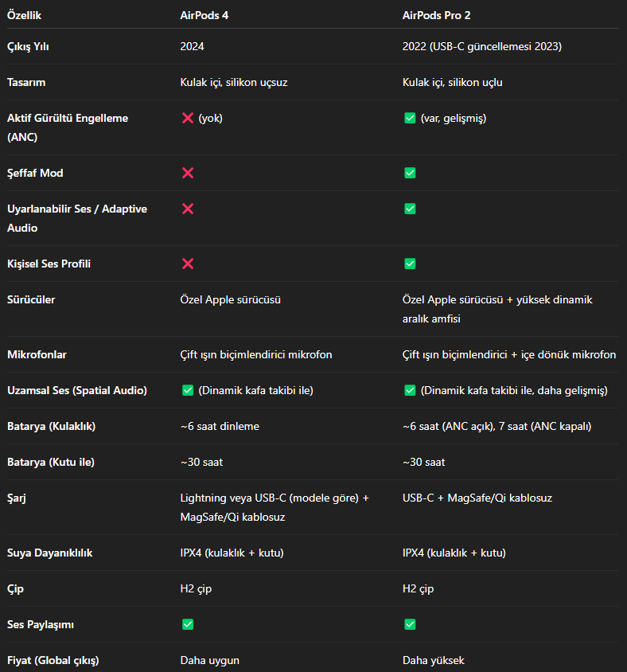This screenshot has height=672, width=627.
Task: Click 'Dinamik kafa takibi ile, daha gelişmiş' text
Action: pyautogui.click(x=514, y=390)
